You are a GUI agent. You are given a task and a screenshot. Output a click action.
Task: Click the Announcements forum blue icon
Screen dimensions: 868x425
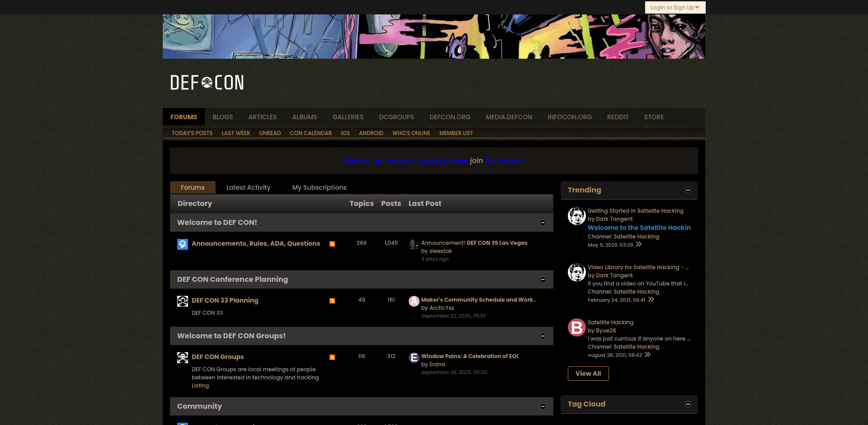tap(183, 244)
